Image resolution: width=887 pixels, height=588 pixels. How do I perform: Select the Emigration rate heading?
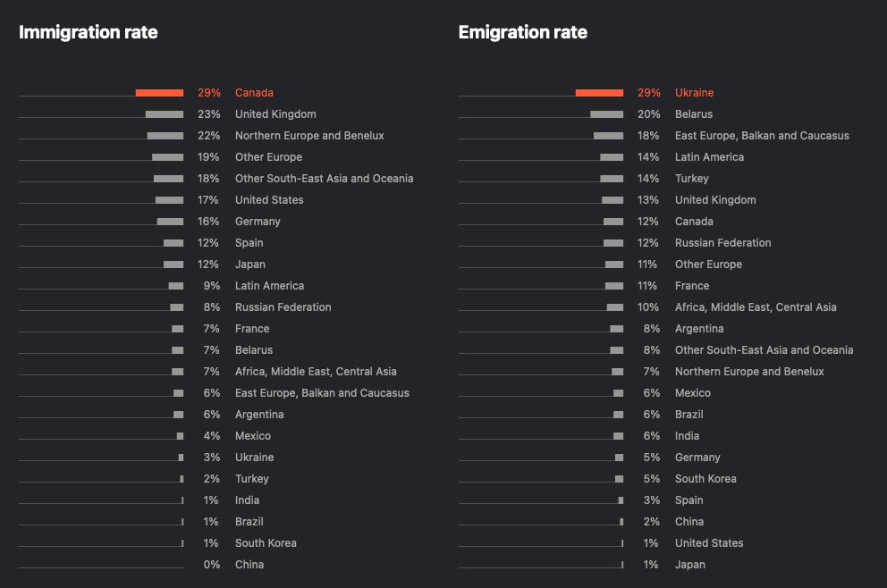(522, 33)
